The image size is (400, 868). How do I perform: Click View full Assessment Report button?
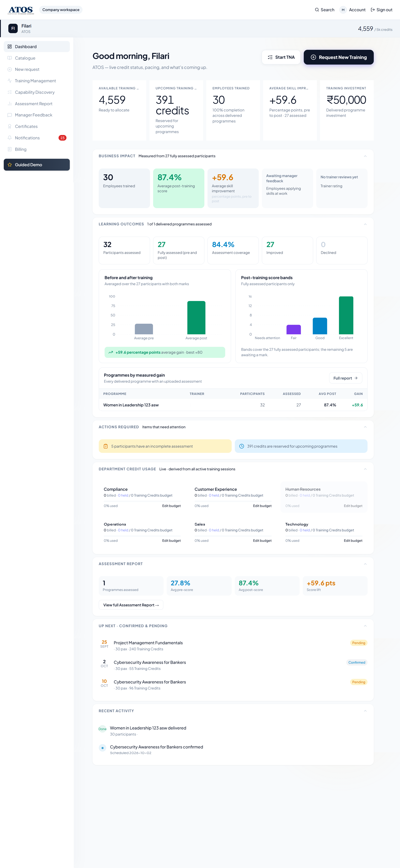(131, 605)
